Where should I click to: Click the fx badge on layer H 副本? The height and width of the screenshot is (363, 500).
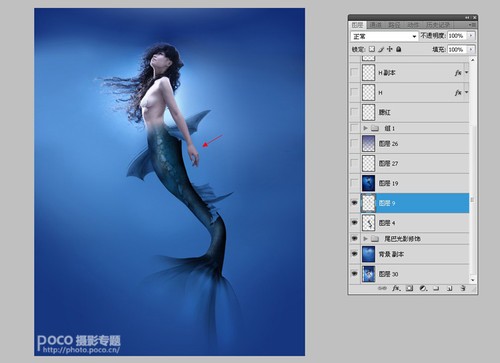(x=458, y=72)
